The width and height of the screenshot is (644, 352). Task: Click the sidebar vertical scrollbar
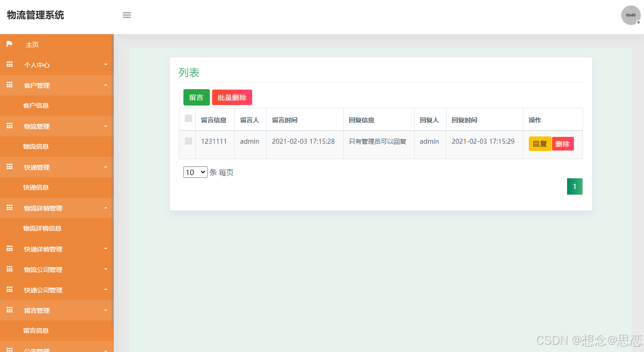112,181
